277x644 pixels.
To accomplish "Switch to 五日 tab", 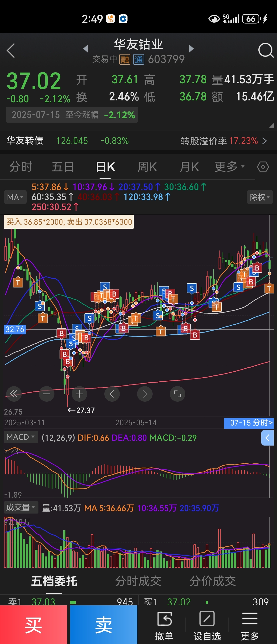I will [63, 167].
